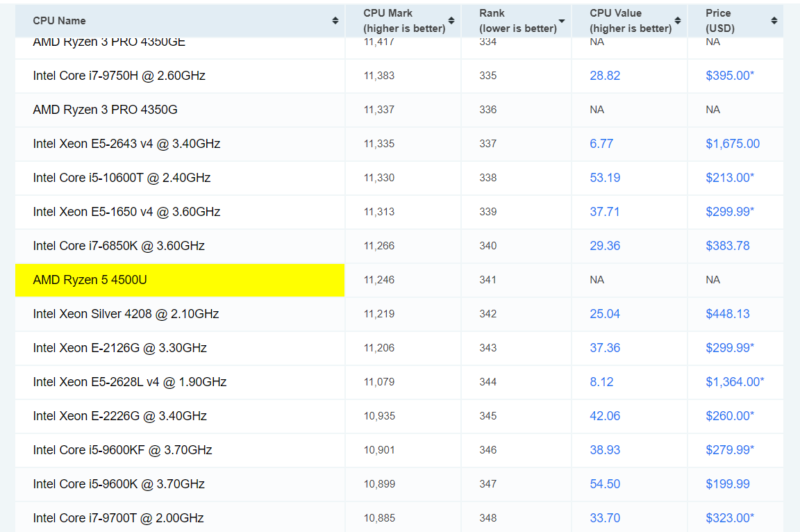Click CPU value 29.36

[x=605, y=246]
